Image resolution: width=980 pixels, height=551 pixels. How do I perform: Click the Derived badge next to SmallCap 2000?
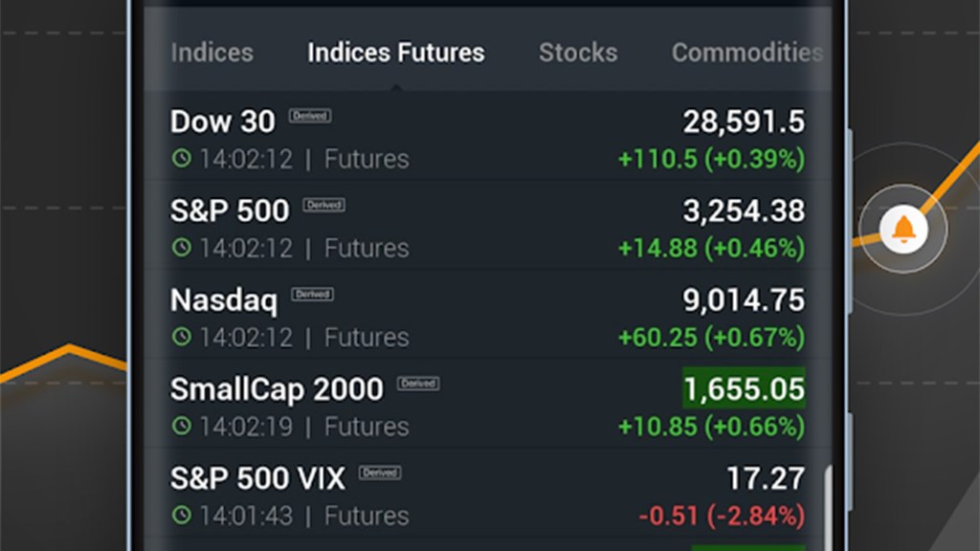point(418,384)
